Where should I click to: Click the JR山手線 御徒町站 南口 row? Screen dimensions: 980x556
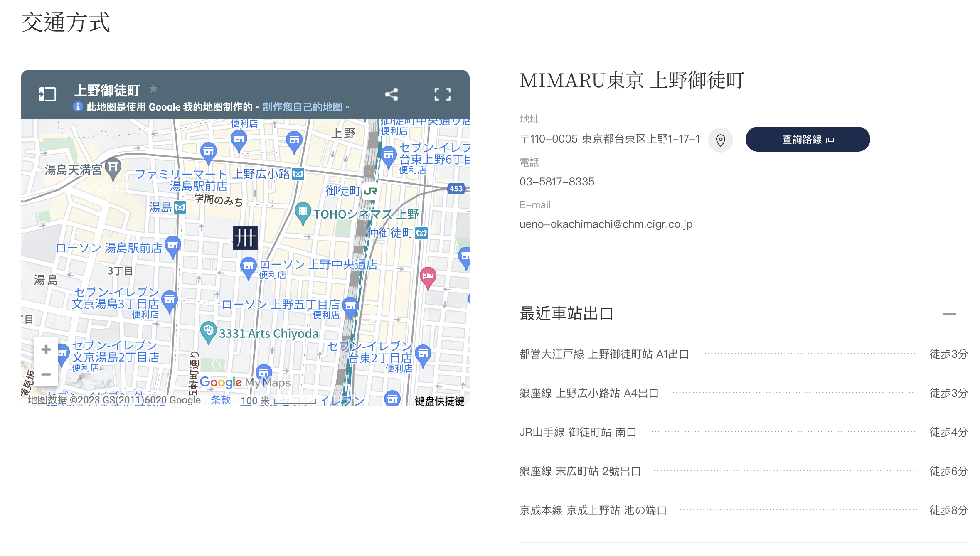pos(744,432)
